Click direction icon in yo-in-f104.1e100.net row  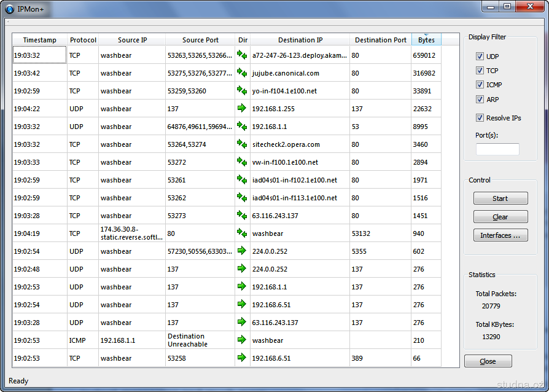242,91
